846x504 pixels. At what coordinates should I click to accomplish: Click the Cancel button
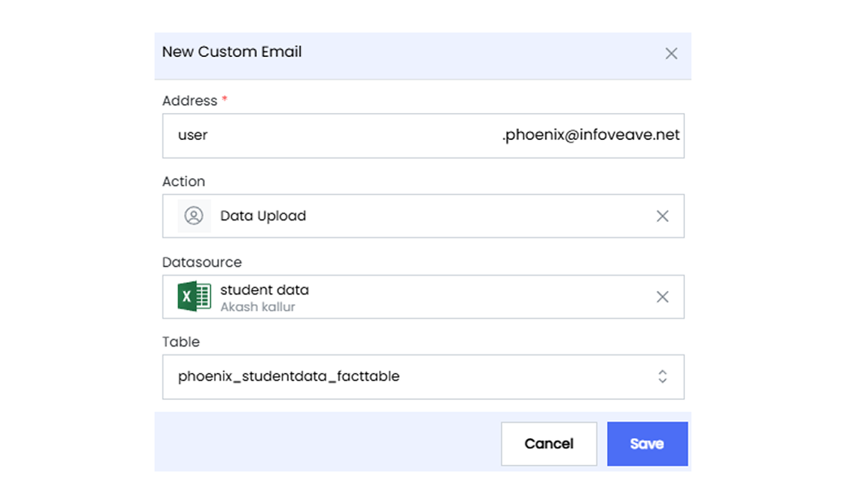[x=549, y=444]
